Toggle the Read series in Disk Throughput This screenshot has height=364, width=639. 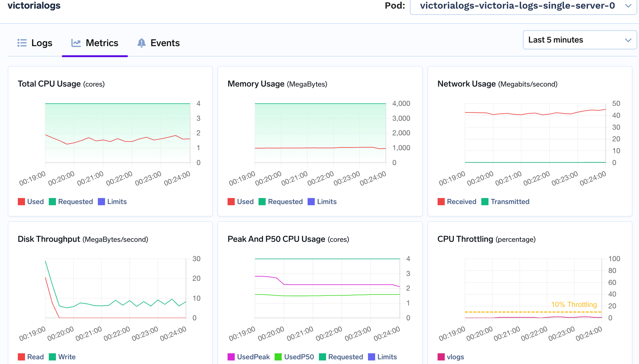coord(21,357)
